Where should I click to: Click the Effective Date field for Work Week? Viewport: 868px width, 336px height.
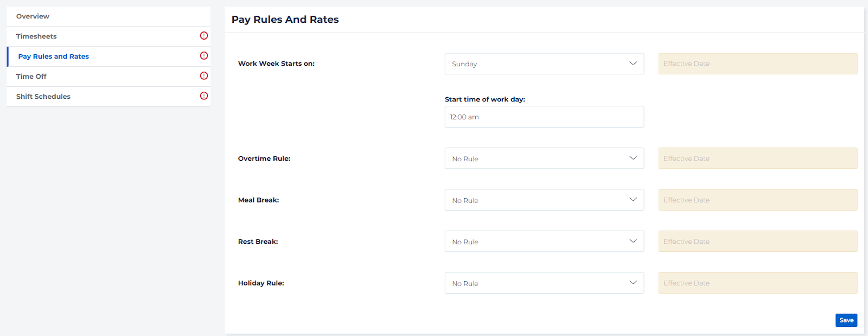click(757, 64)
